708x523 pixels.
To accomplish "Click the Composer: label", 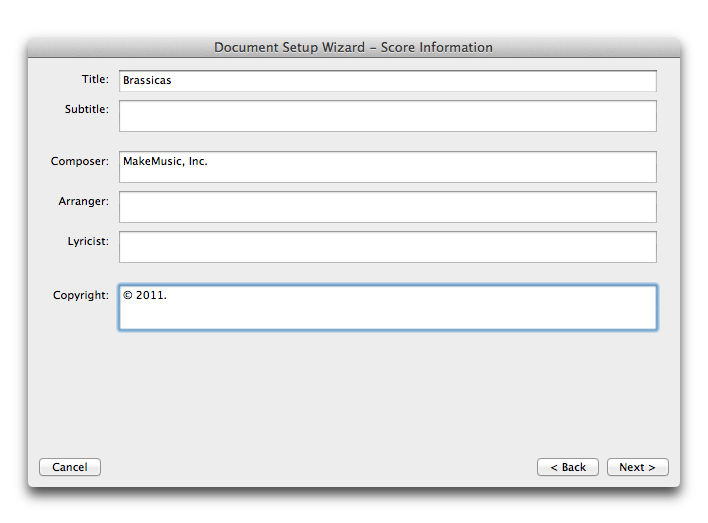I will pos(80,161).
